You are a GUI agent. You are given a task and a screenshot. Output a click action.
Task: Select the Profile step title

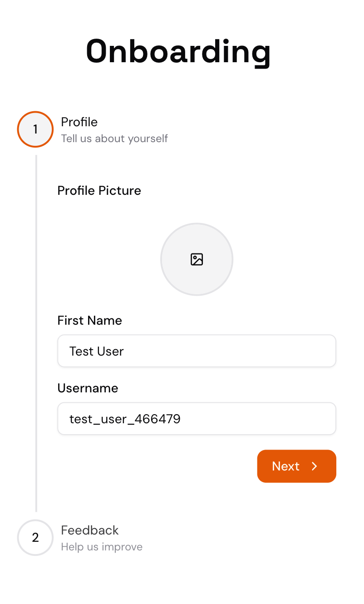click(x=79, y=122)
